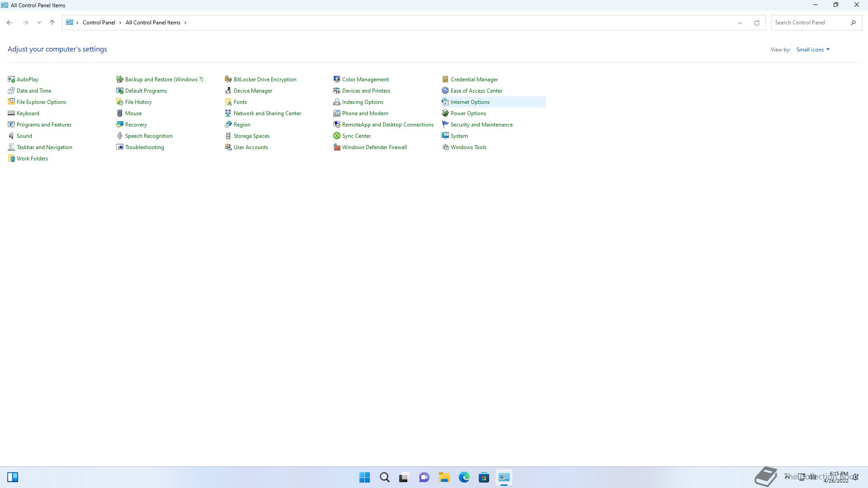Click the Color Management monitor icon

pos(337,80)
